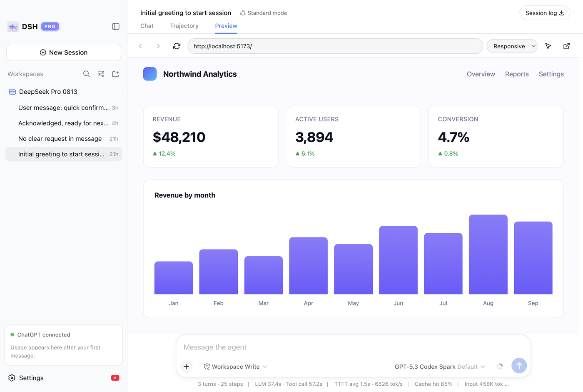Click the DeepSeek Pro 0813 folder icon
The image size is (583, 392).
coord(12,92)
